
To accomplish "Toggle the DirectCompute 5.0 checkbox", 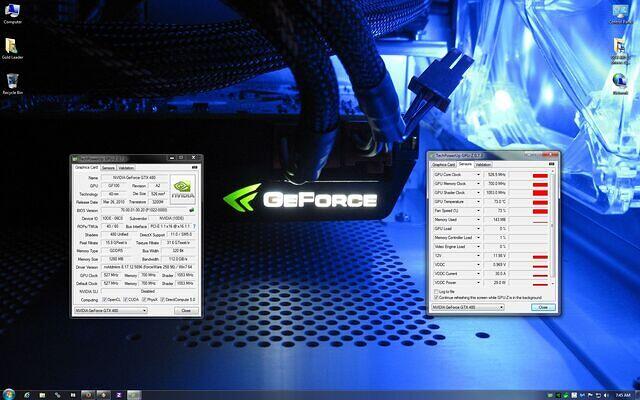I will click(x=162, y=300).
